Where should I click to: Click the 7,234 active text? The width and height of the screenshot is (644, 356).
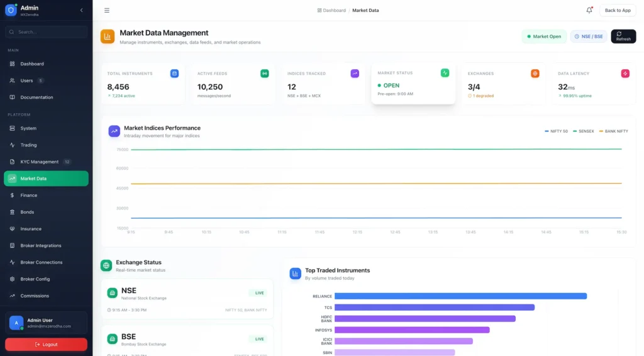(x=121, y=96)
